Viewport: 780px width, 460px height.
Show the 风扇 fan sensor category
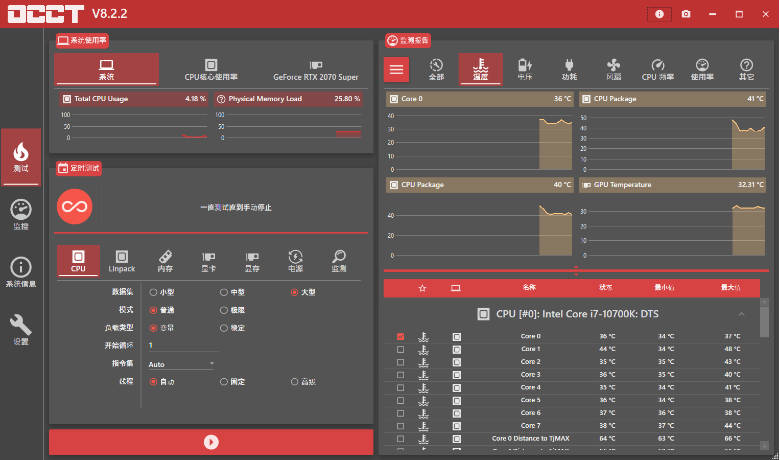coord(613,69)
